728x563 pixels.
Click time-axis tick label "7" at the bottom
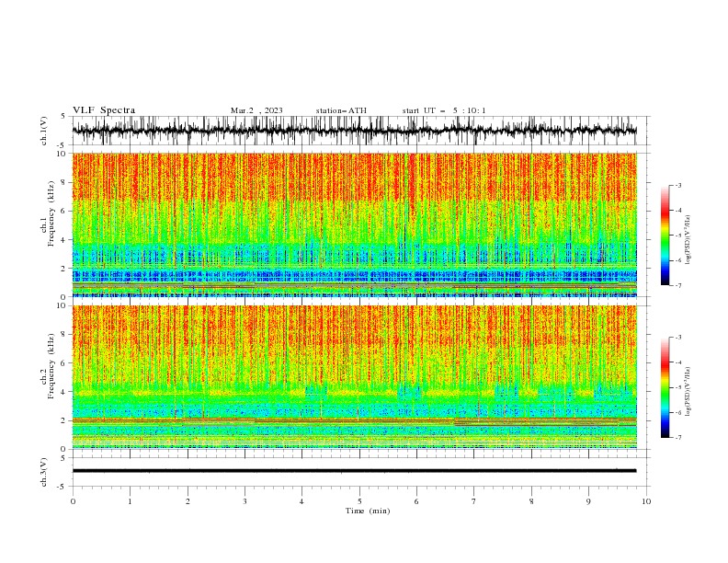click(x=474, y=501)
